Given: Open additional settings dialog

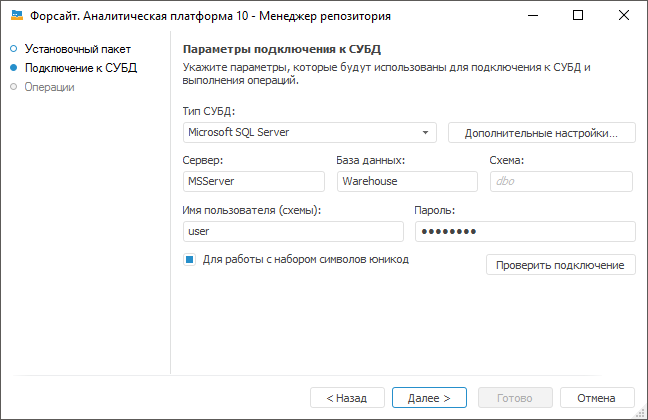Looking at the screenshot, I should [542, 132].
